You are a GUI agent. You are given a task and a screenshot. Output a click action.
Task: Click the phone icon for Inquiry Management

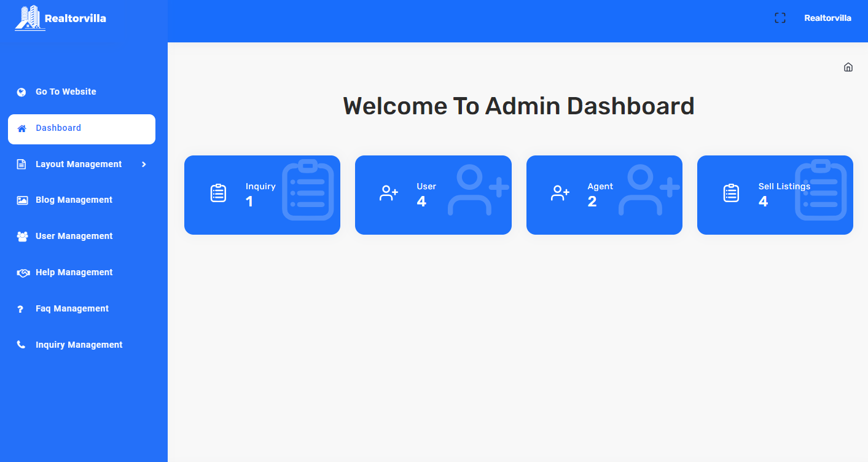pos(22,345)
